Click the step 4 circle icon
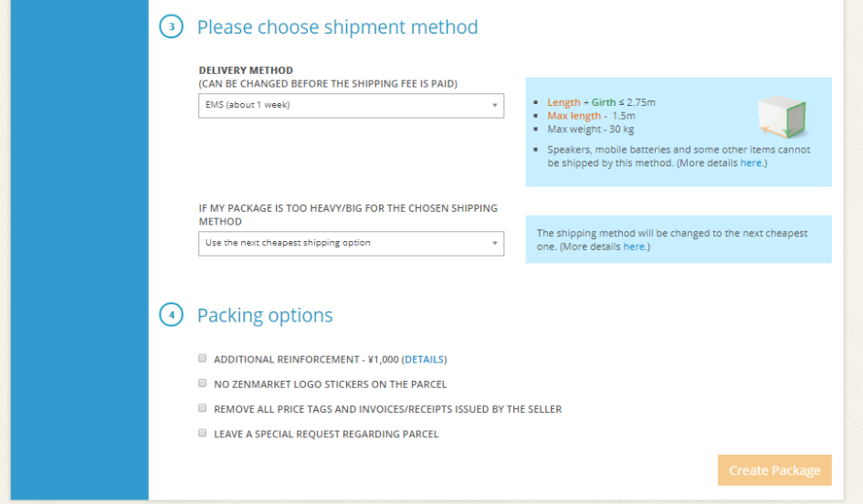 click(171, 315)
